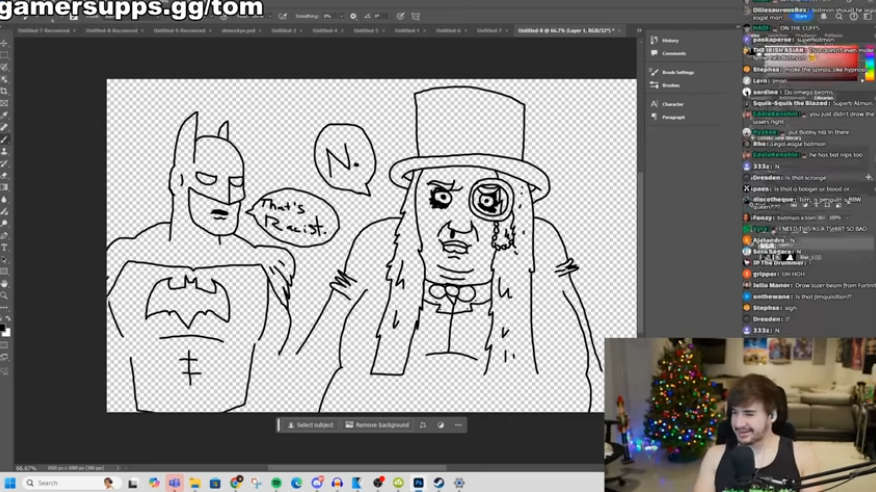Image resolution: width=876 pixels, height=492 pixels.
Task: Open more options in contextual task bar
Action: [x=459, y=425]
